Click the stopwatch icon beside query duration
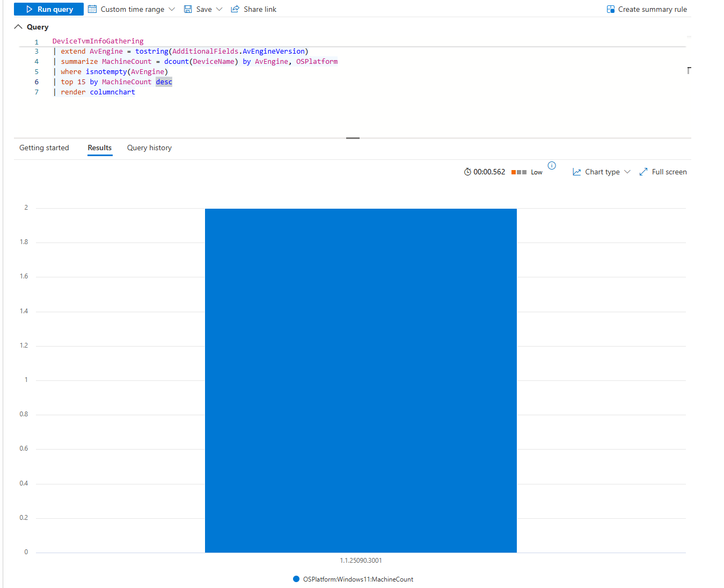This screenshot has height=588, width=724. [x=467, y=172]
